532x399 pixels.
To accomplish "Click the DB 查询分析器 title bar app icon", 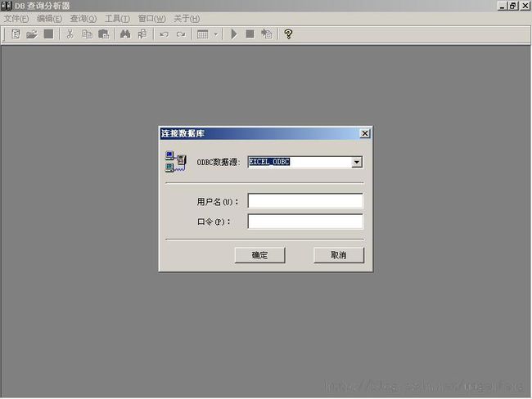I will tap(7, 6).
